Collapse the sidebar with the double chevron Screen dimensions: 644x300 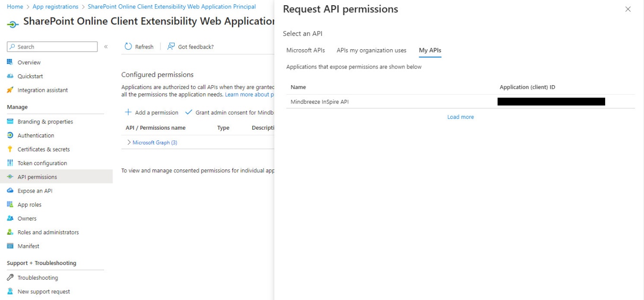point(106,47)
